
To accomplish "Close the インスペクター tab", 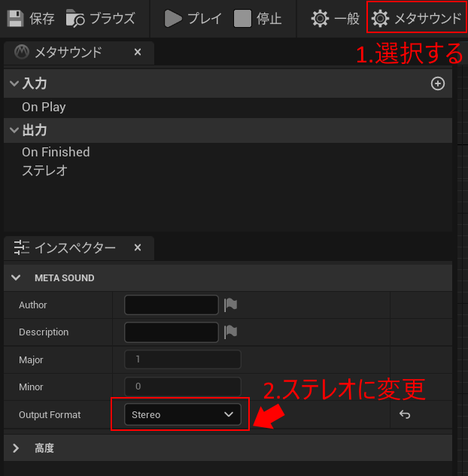I will tap(138, 247).
